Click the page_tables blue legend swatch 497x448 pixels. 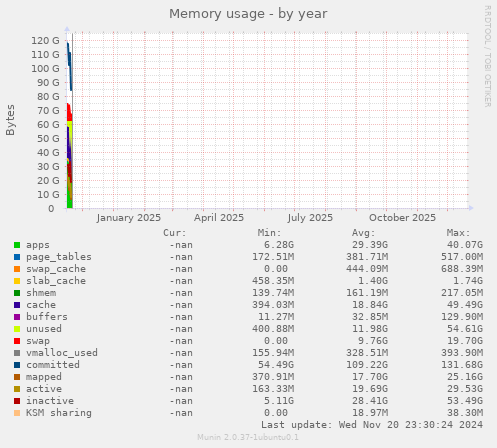point(17,257)
